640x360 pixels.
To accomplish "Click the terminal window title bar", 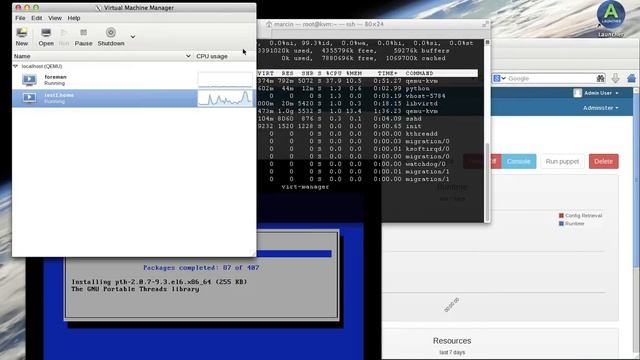I will coord(373,24).
